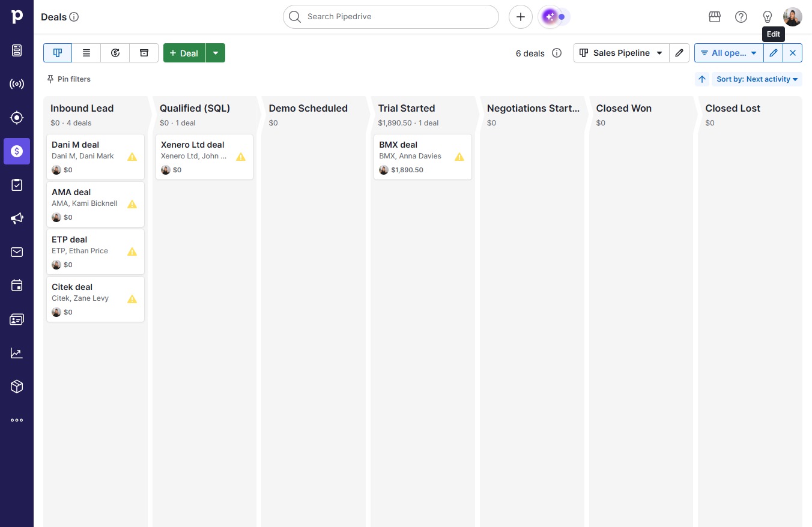
Task: Switch to archive view
Action: (144, 53)
